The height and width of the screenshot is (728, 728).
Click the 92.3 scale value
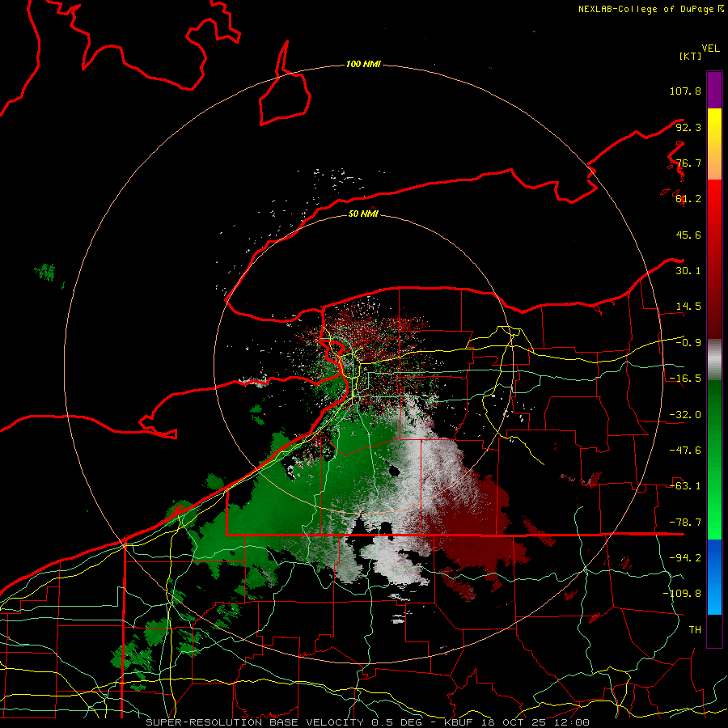point(688,127)
